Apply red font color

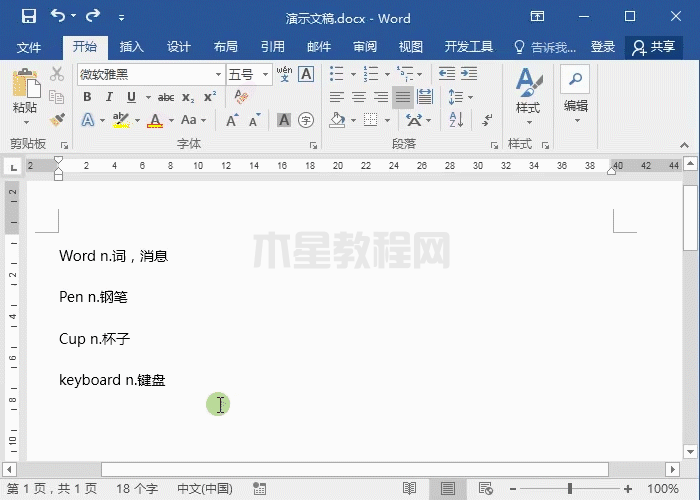tap(155, 120)
